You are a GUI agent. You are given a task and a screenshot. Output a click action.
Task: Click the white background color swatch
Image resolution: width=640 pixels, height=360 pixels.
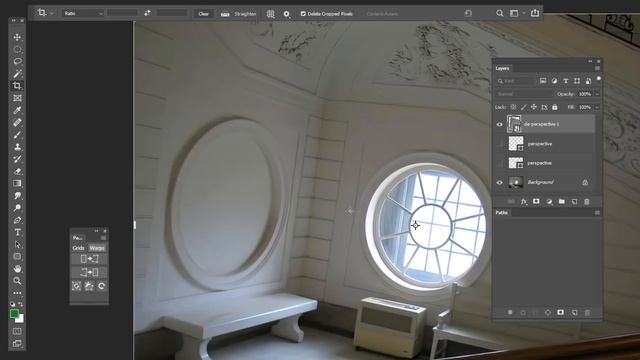(x=20, y=319)
